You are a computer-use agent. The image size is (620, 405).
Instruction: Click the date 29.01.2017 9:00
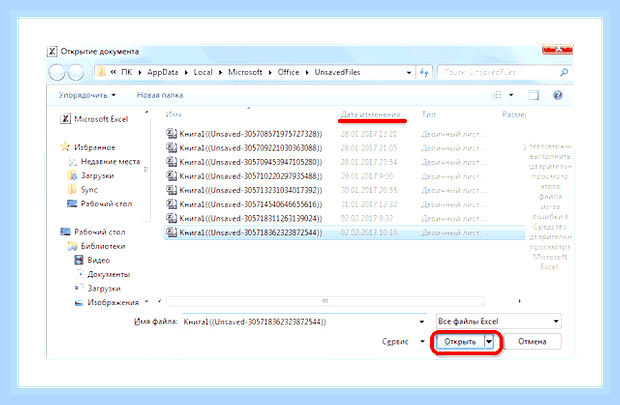tap(367, 176)
